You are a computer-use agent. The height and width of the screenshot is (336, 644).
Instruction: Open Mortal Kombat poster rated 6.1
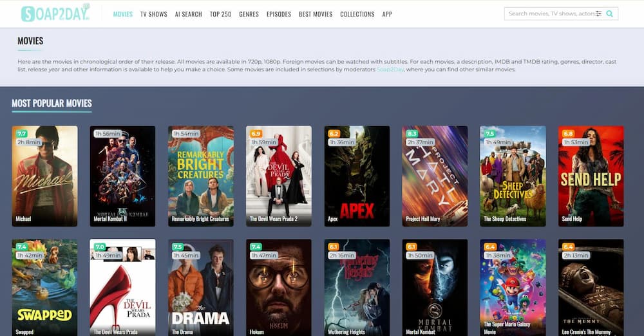pyautogui.click(x=435, y=288)
